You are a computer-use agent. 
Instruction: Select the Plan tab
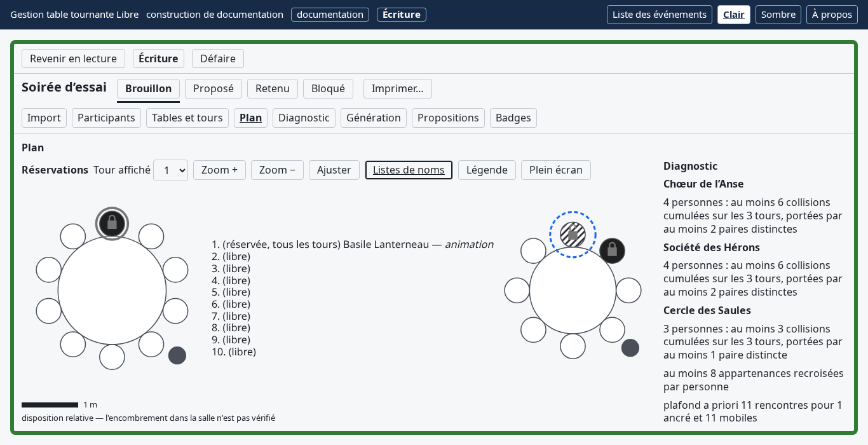tap(250, 118)
